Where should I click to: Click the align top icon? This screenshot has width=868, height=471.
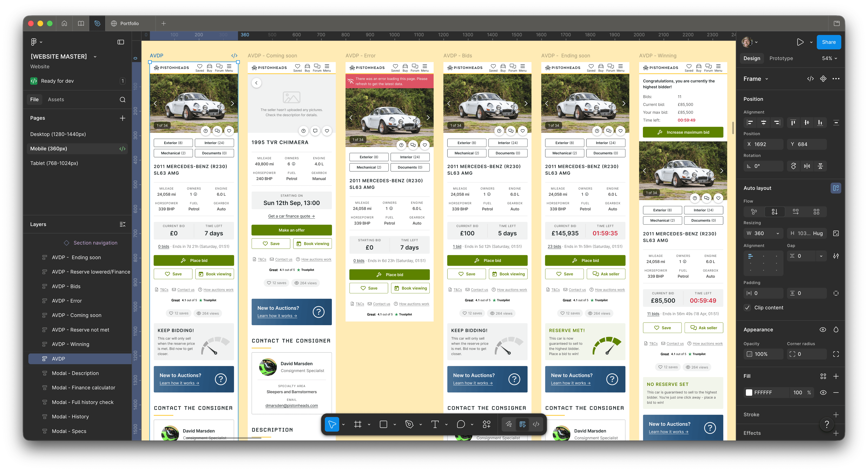point(793,122)
